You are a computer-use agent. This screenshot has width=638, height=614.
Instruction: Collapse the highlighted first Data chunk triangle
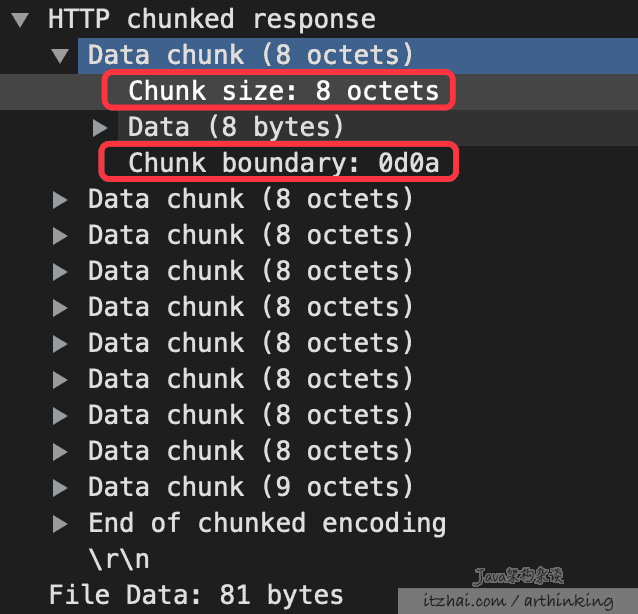[x=60, y=56]
